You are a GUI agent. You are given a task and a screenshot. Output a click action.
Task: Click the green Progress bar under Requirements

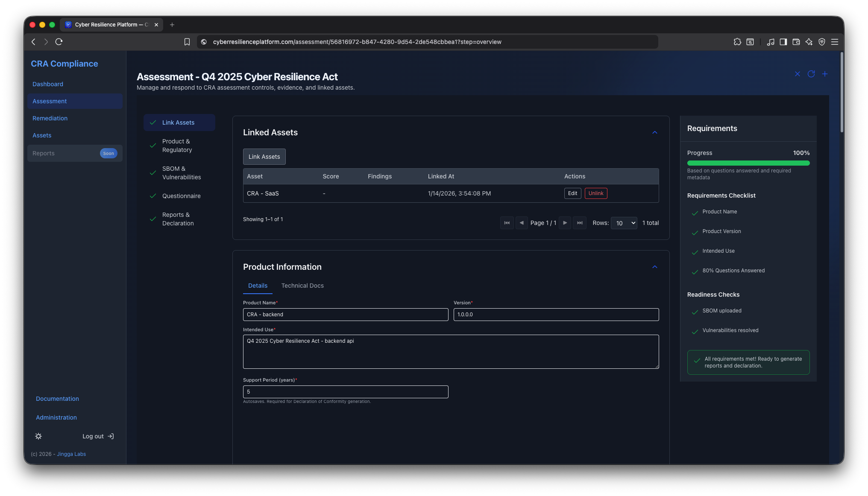pos(748,163)
